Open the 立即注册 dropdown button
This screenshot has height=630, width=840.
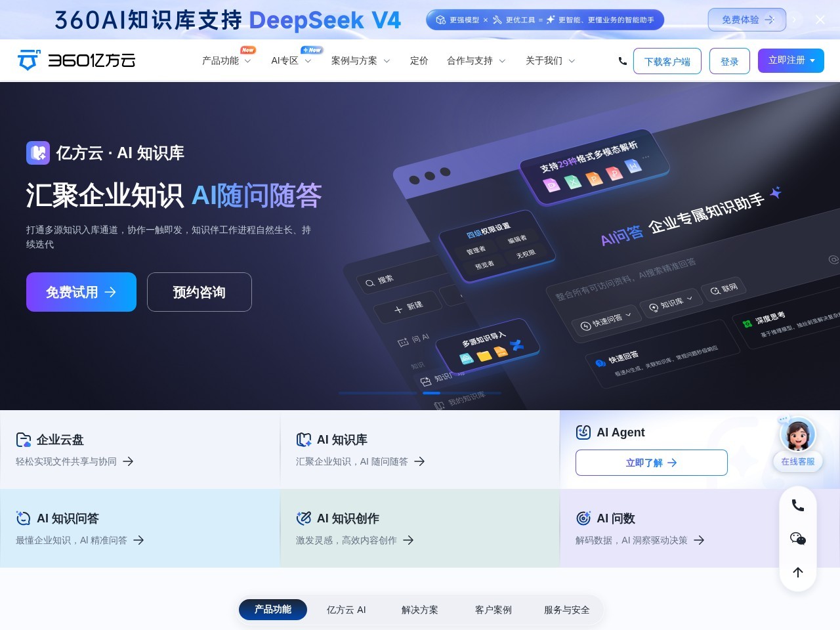791,60
